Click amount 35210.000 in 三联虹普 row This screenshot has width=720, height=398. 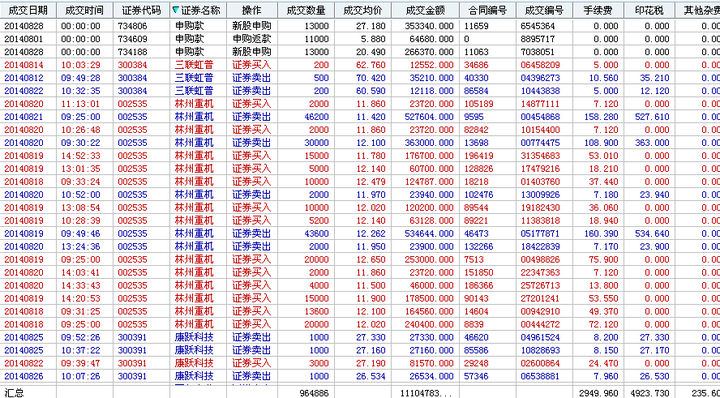[432, 78]
